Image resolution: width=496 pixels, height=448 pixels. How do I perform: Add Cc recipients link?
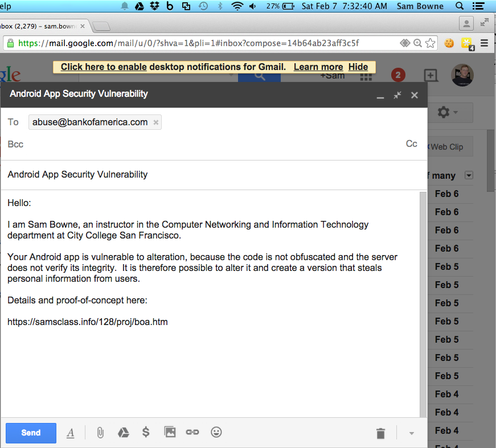click(411, 143)
